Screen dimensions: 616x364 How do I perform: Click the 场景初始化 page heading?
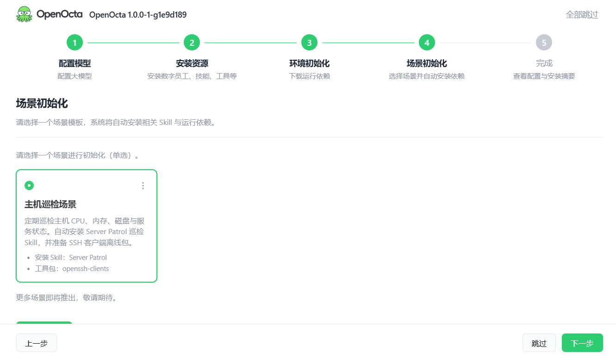coord(42,103)
